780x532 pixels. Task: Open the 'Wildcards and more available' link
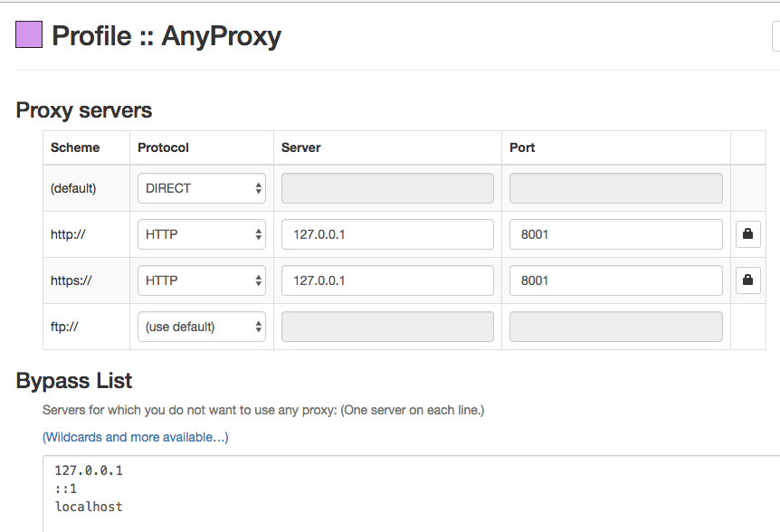point(134,437)
